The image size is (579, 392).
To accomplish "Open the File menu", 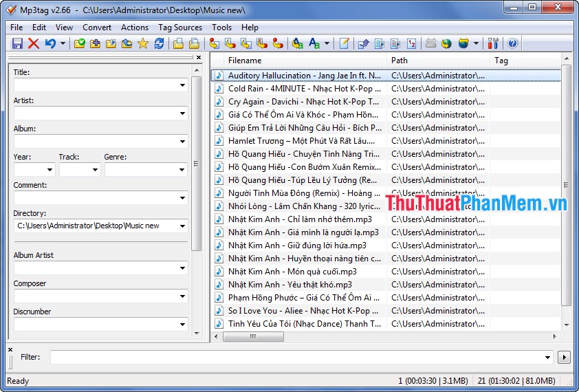I will click(17, 28).
